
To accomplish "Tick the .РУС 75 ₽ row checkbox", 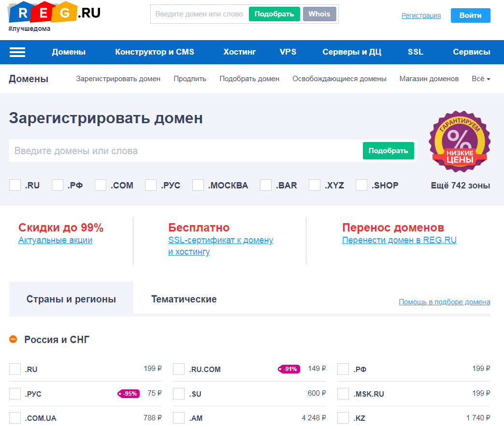I will point(15,394).
